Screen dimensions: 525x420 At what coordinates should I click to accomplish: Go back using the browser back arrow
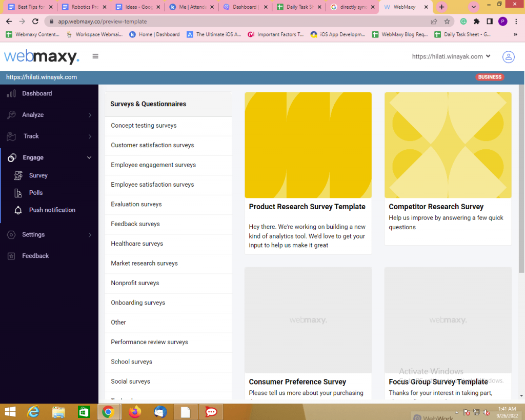point(9,22)
